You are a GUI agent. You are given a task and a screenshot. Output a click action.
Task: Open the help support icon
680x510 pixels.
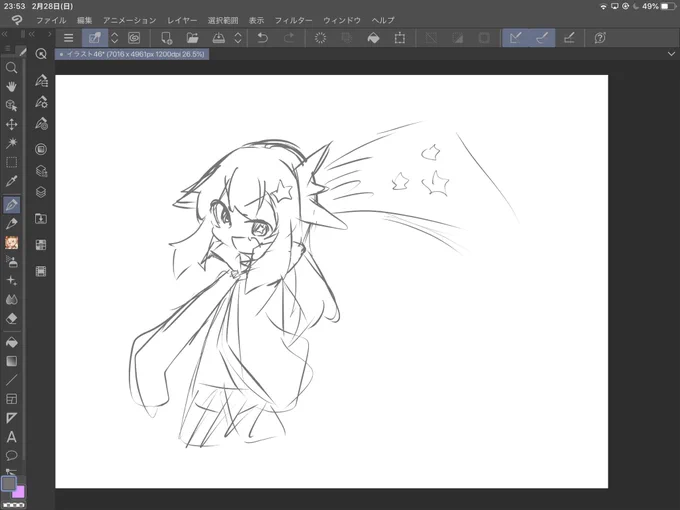[x=600, y=38]
